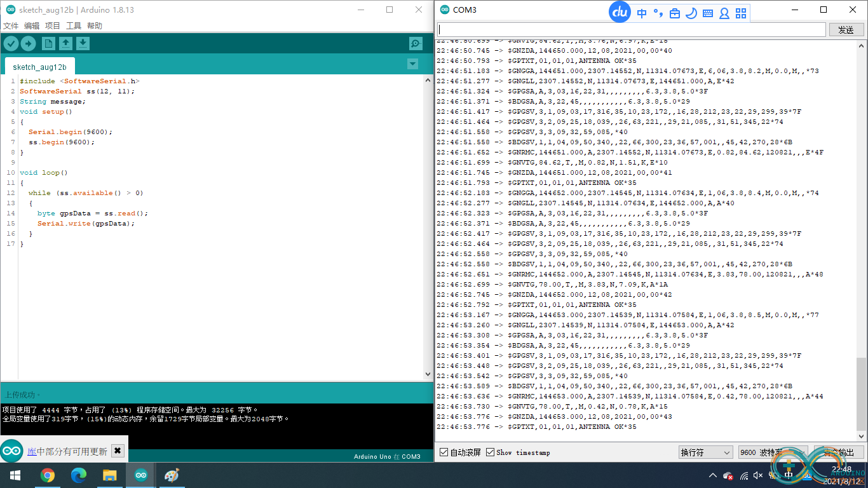868x488 pixels.
Task: Open the 9600 baud rate dropdown
Action: [x=773, y=452]
